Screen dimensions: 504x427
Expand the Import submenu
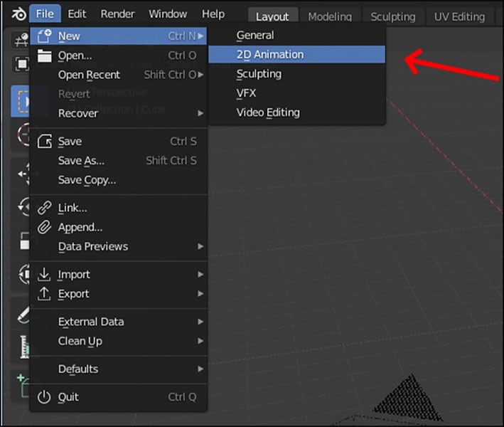[x=119, y=275]
